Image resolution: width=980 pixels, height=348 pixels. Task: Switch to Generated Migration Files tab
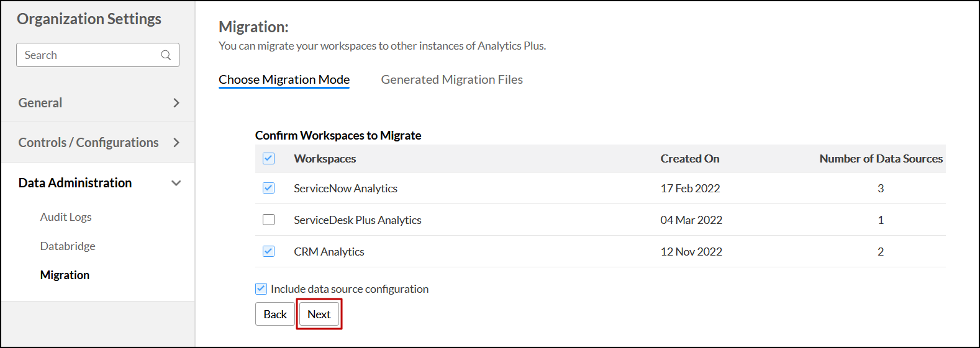451,79
